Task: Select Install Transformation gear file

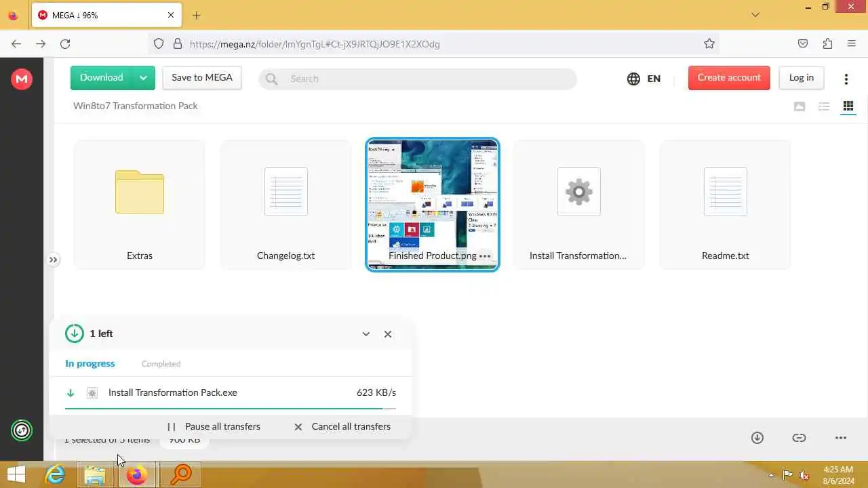Action: 578,205
